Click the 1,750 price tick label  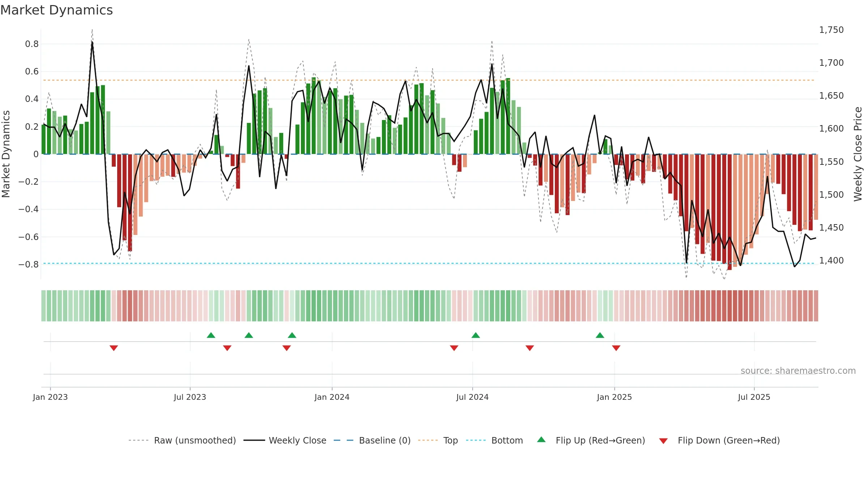tap(831, 30)
